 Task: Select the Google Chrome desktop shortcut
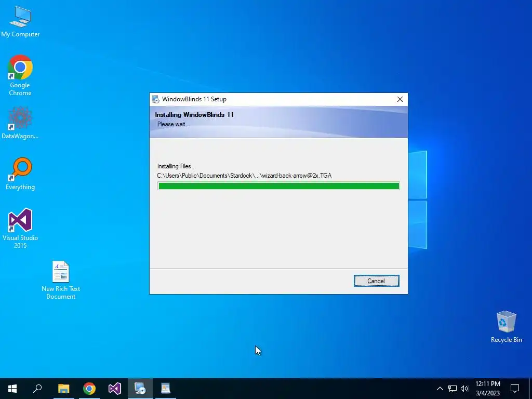point(20,75)
